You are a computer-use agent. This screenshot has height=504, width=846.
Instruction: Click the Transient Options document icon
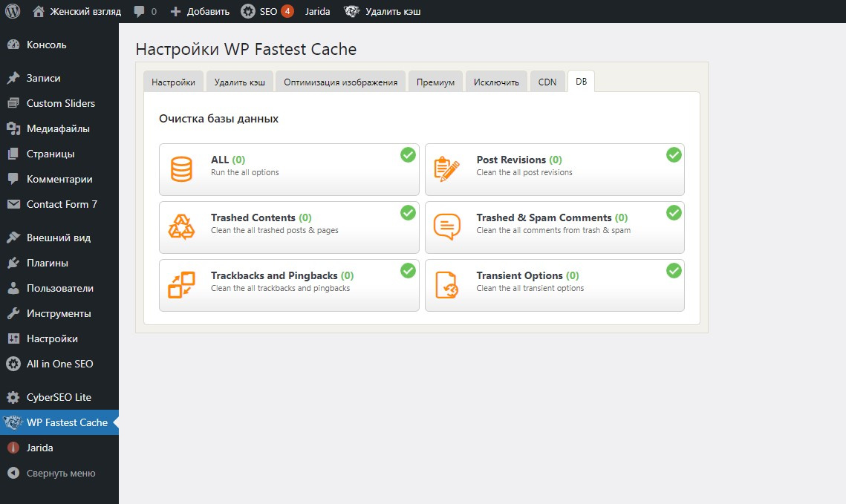click(446, 285)
